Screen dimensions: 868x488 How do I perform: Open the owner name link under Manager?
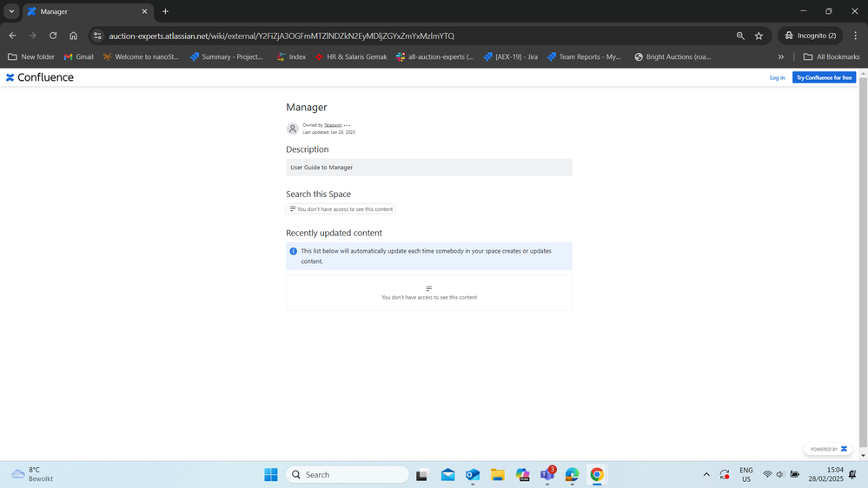pyautogui.click(x=333, y=125)
